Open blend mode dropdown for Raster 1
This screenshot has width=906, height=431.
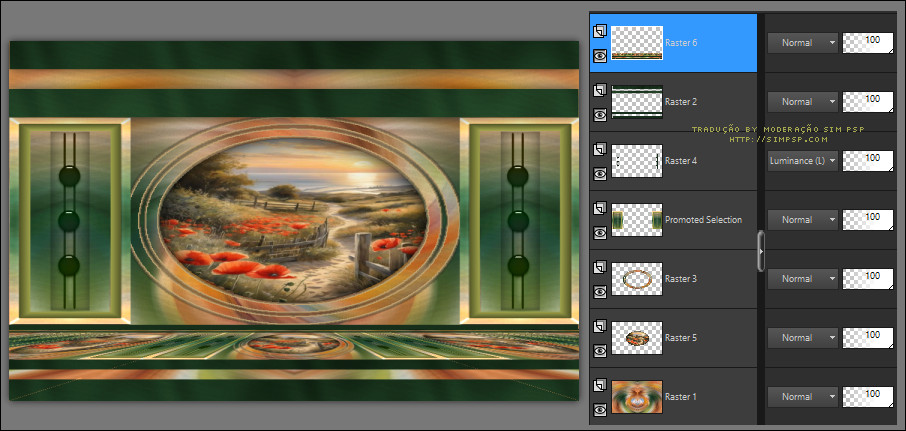coord(802,396)
